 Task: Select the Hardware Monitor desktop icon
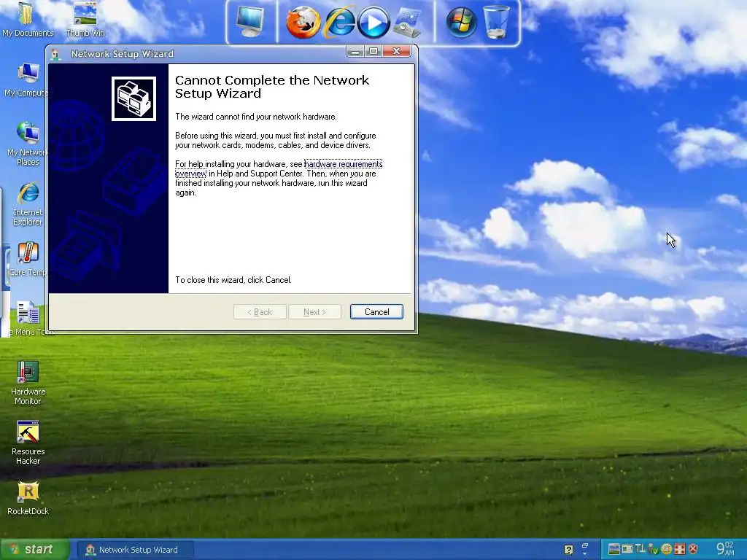click(x=28, y=384)
